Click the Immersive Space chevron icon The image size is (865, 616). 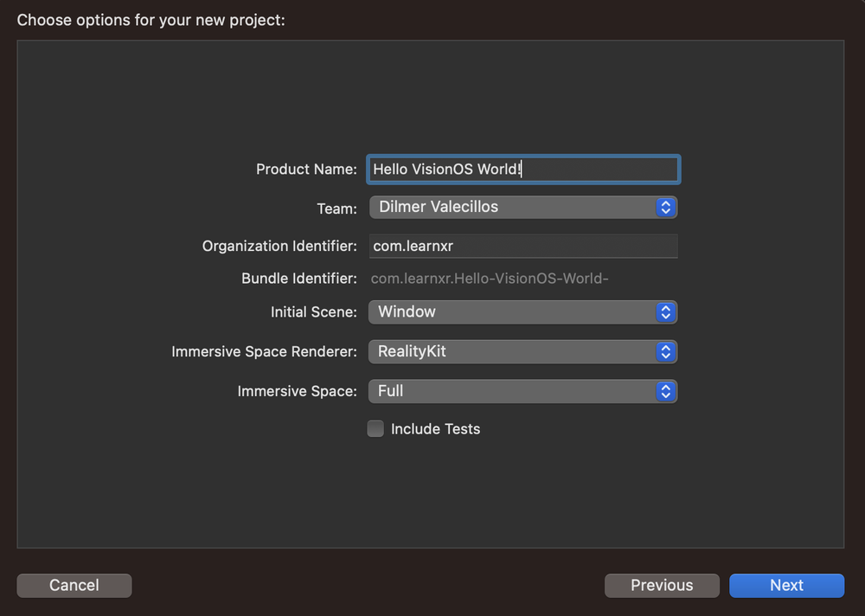665,391
